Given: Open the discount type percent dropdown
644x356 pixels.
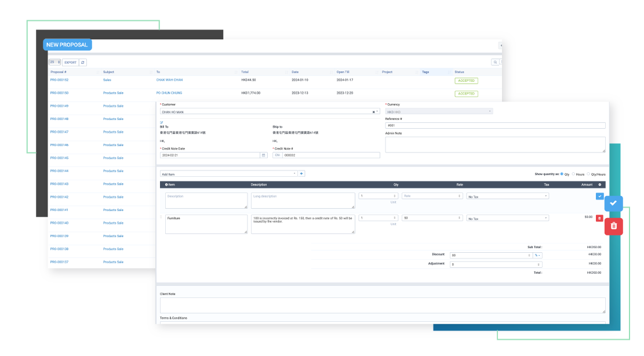Looking at the screenshot, I should click(537, 255).
